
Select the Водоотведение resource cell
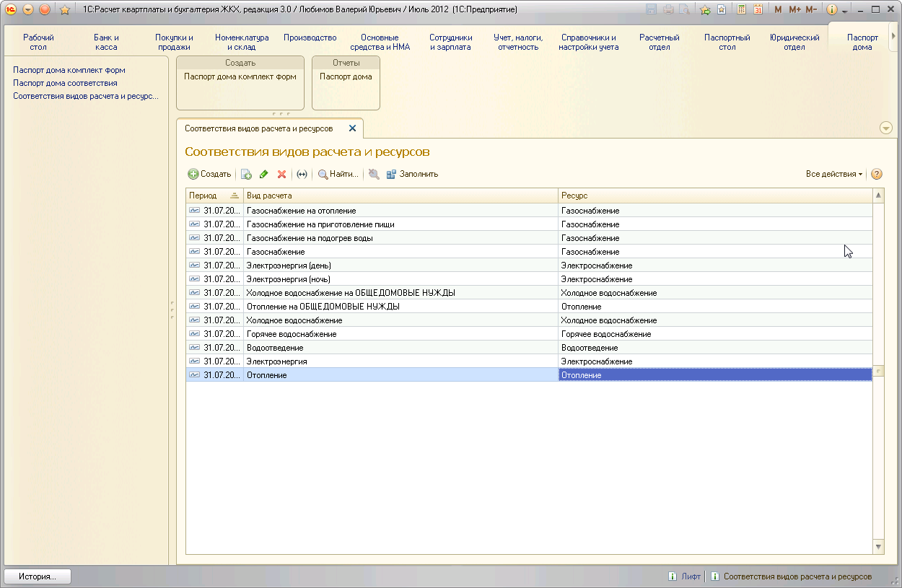715,348
